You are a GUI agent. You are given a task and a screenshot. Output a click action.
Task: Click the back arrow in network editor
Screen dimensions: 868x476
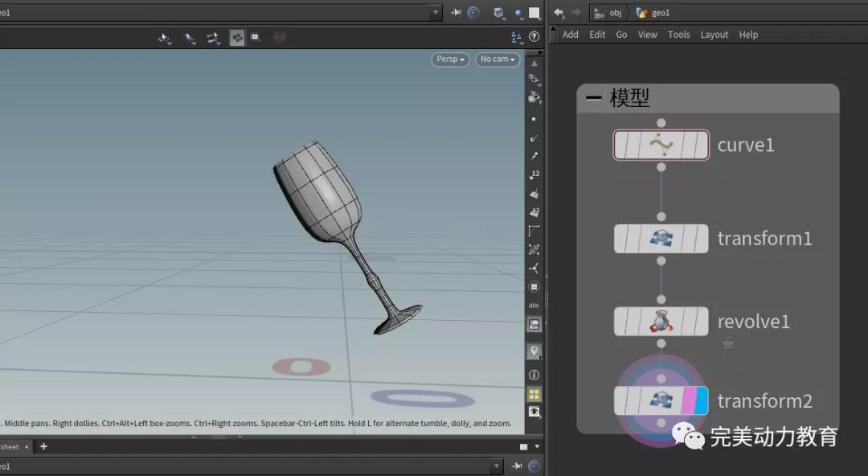coord(559,13)
